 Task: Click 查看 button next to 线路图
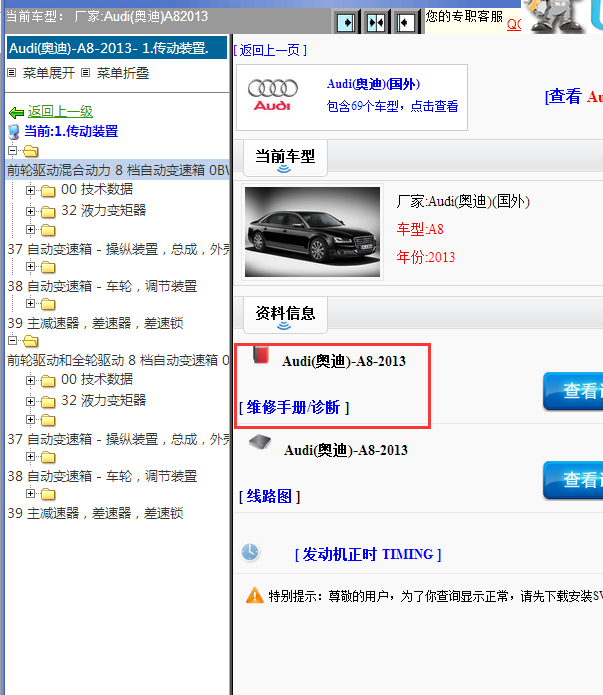point(573,480)
